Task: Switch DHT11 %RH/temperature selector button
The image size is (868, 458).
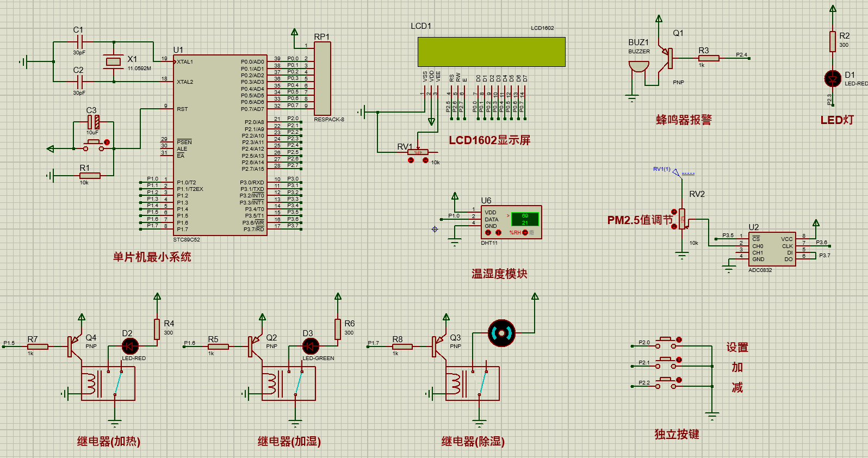Action: click(525, 232)
